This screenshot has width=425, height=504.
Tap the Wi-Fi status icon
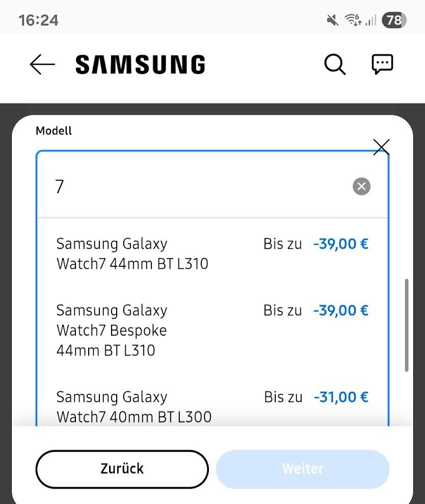353,20
